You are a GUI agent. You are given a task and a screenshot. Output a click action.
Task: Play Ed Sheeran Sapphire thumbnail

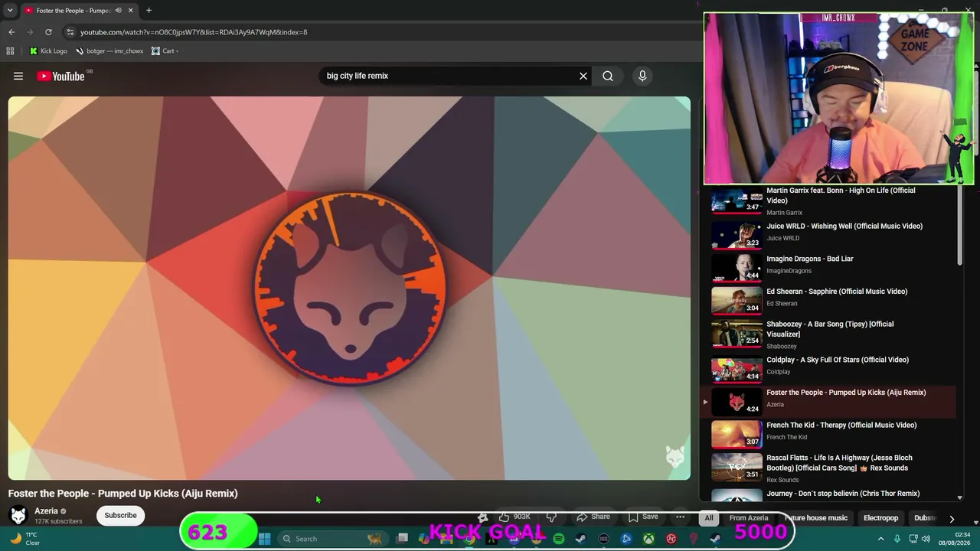737,299
